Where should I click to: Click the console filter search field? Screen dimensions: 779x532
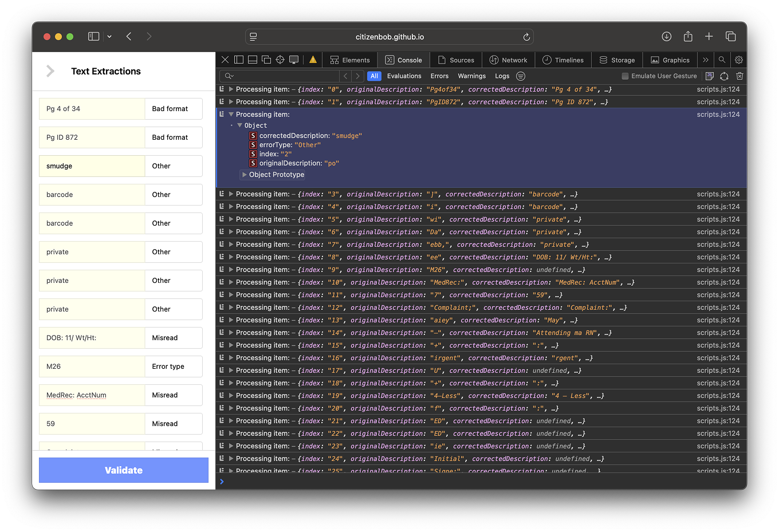[281, 76]
